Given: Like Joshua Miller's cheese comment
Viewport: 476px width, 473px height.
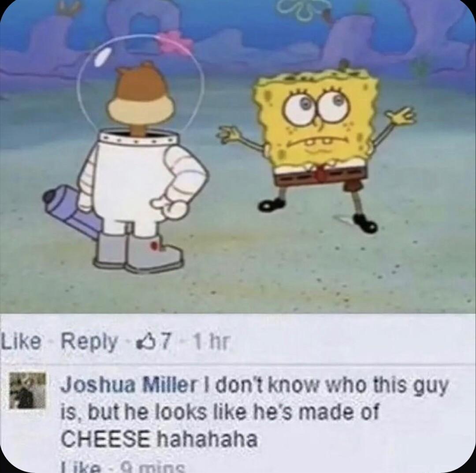Looking at the screenshot, I should click(82, 469).
